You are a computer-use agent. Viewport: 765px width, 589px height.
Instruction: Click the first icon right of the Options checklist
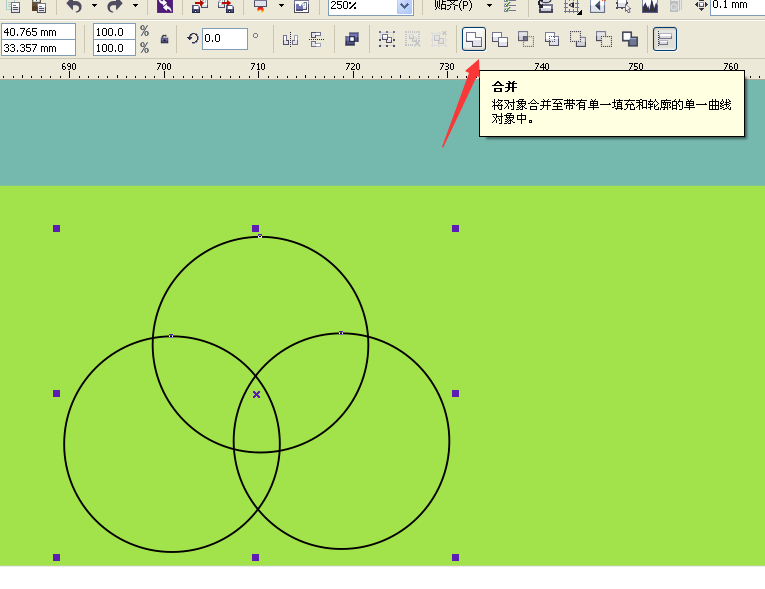point(545,6)
